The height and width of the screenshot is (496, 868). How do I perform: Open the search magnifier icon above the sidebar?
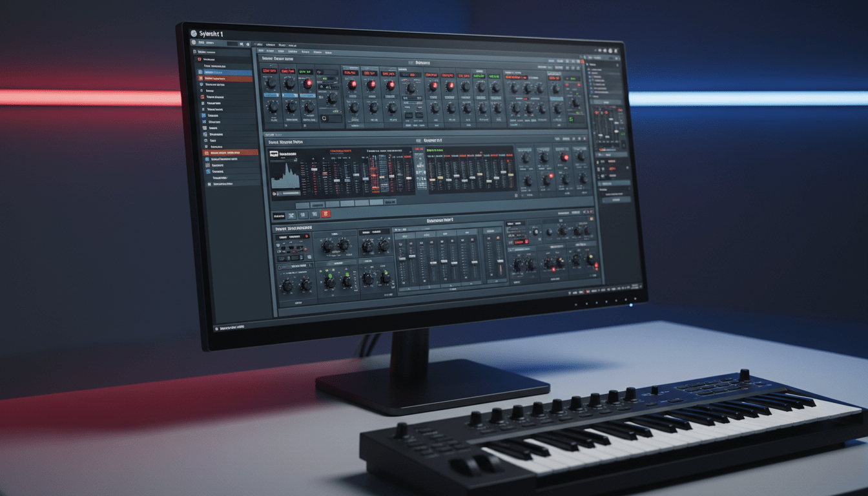[240, 43]
